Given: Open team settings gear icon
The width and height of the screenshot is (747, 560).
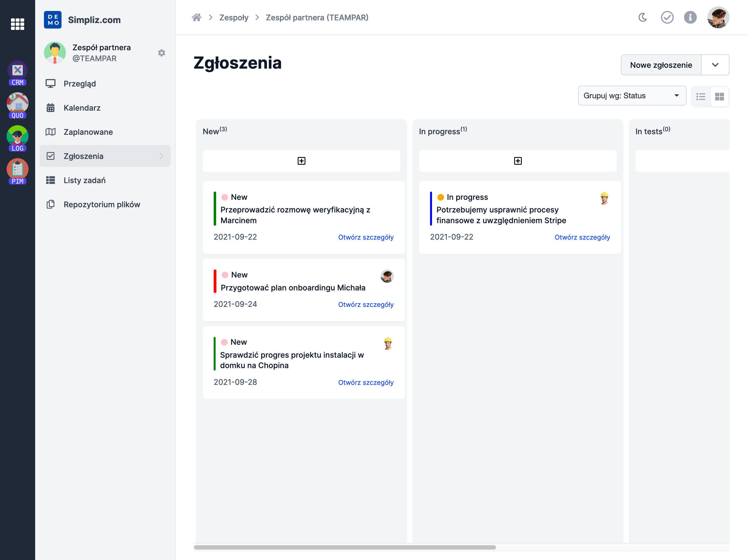Looking at the screenshot, I should tap(161, 53).
